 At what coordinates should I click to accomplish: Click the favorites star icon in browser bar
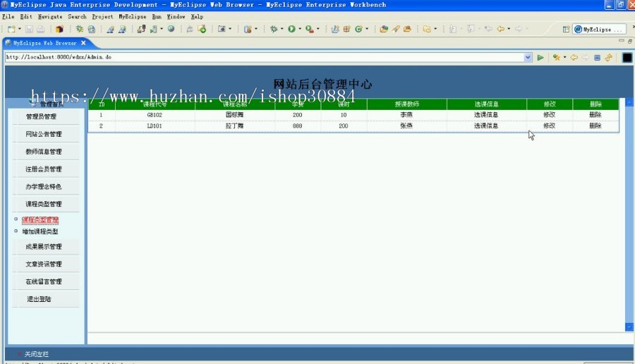point(557,58)
